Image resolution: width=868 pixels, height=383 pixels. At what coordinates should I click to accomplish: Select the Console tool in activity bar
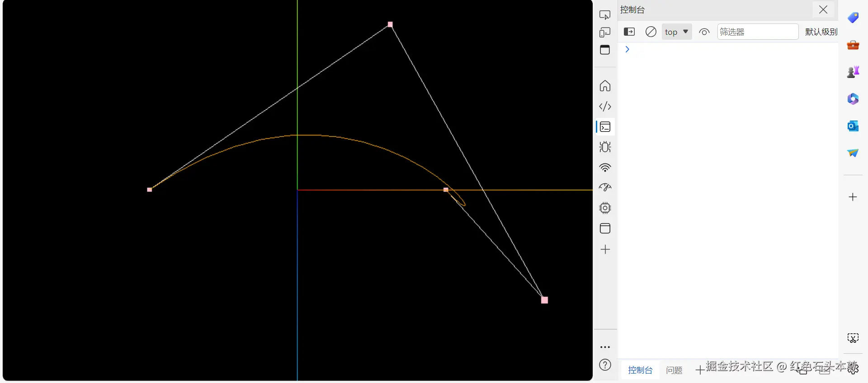[605, 127]
